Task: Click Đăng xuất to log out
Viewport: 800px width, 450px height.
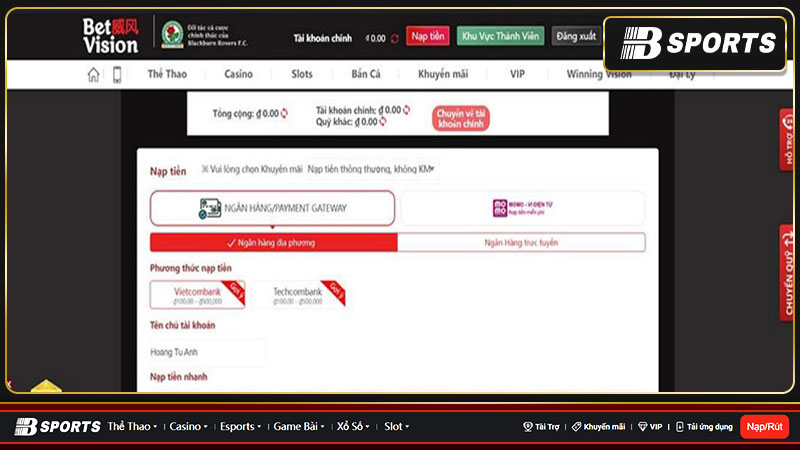Action: pyautogui.click(x=576, y=36)
